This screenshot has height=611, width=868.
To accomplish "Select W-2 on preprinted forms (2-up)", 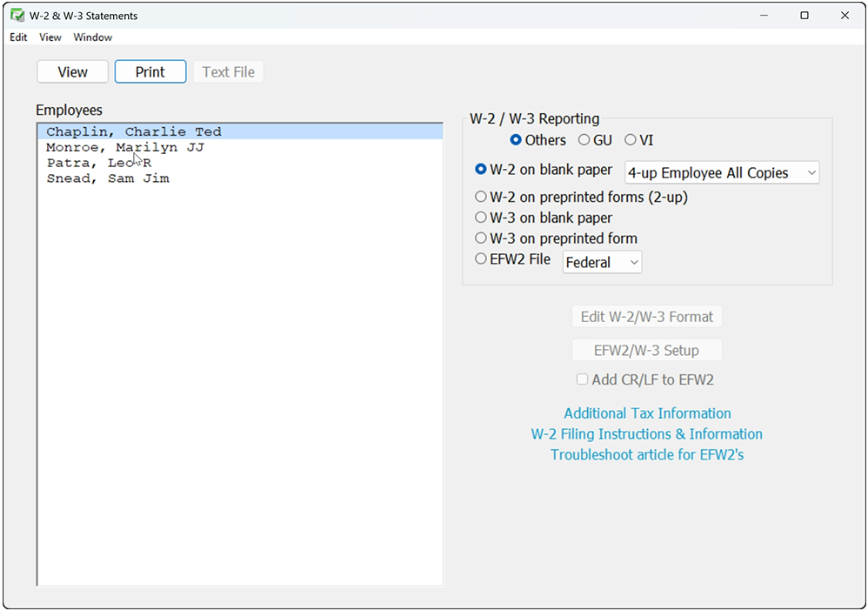I will (480, 197).
